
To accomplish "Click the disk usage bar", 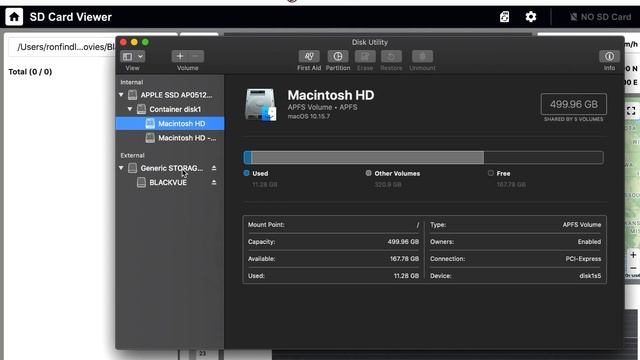I will click(x=424, y=158).
